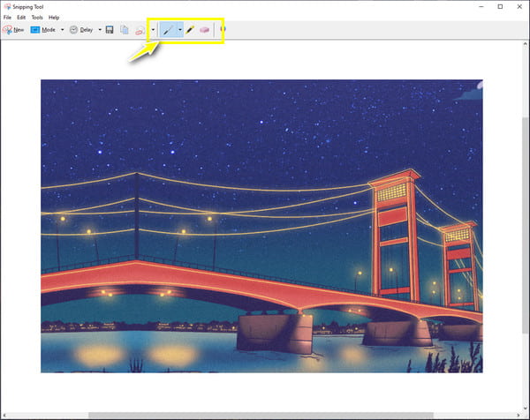The height and width of the screenshot is (420, 530).
Task: Open the Mode button
Action: click(x=42, y=30)
